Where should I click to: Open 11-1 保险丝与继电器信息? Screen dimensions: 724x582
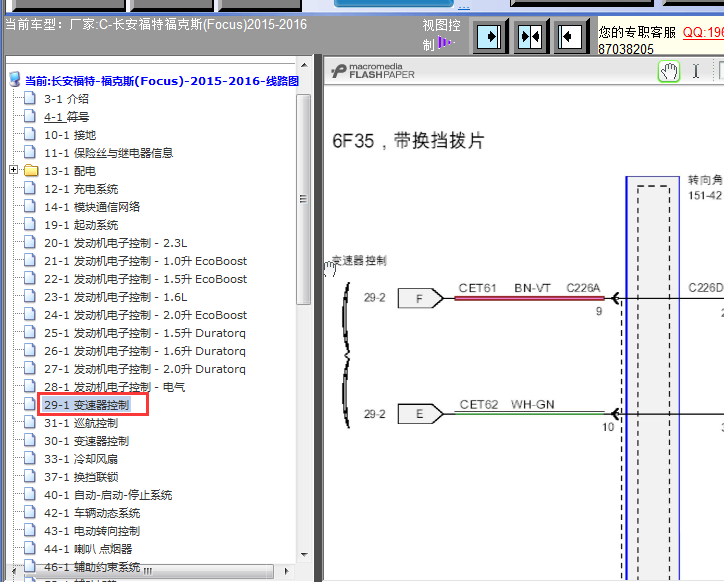[109, 153]
